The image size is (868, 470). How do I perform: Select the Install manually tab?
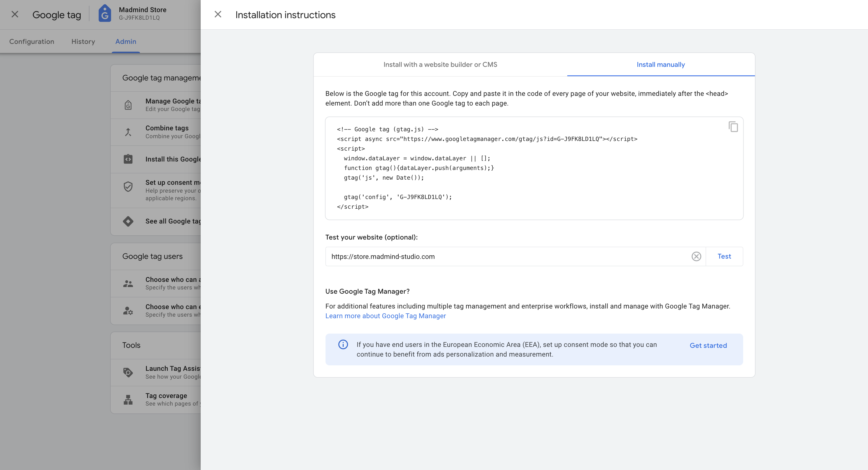coord(660,64)
